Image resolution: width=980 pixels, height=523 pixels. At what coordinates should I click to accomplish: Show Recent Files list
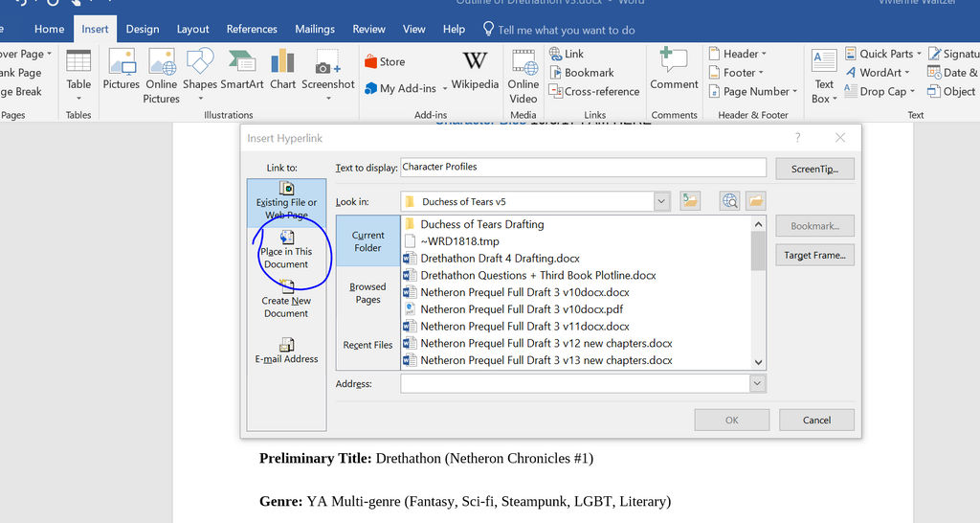tap(368, 345)
